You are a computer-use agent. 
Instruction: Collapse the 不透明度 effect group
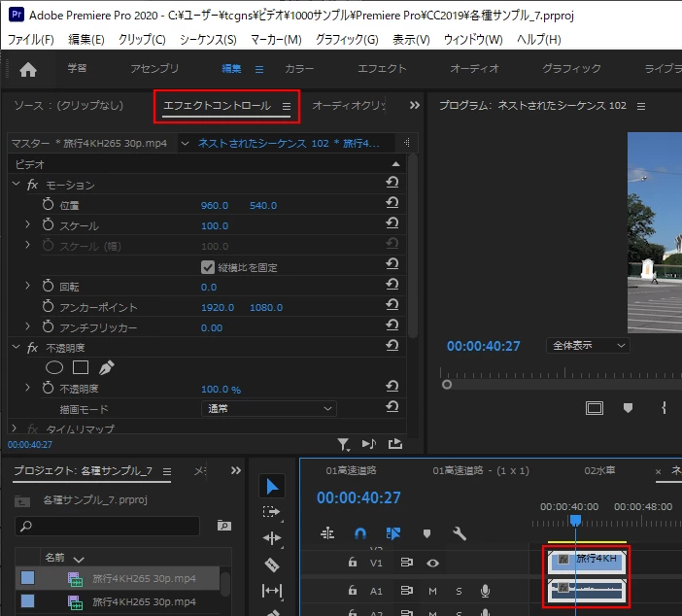click(x=17, y=347)
